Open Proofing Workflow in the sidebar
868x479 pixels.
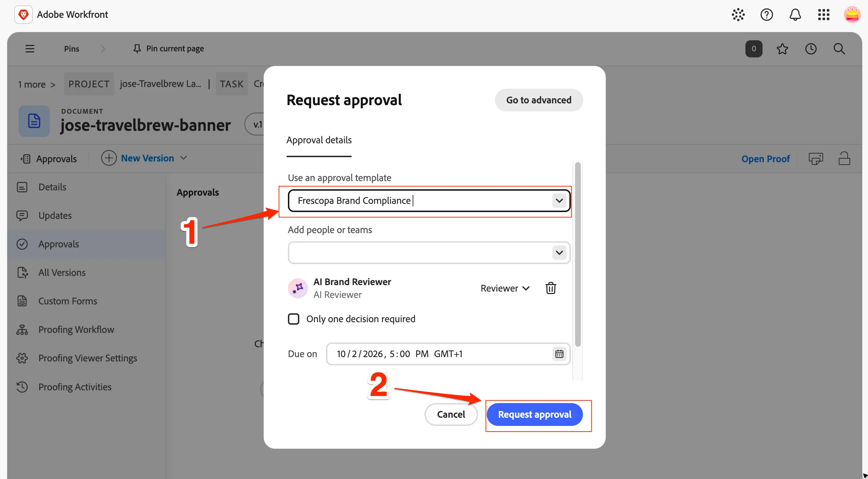(87, 330)
